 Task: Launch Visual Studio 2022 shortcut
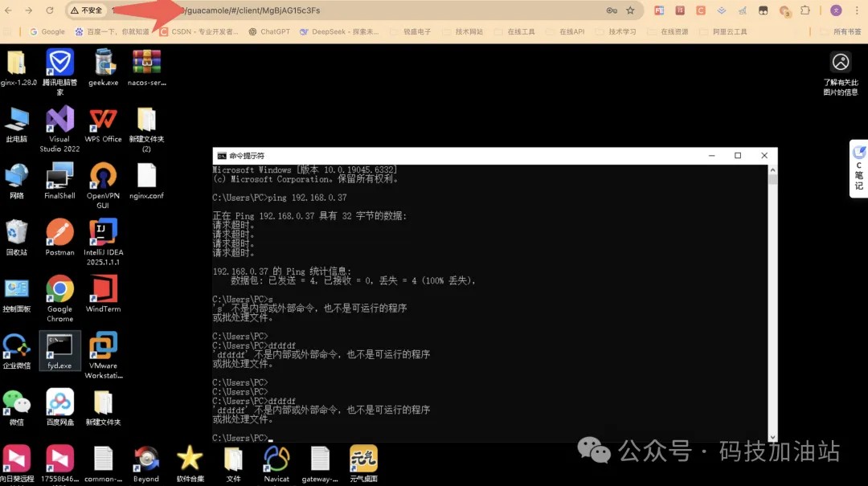(59, 129)
